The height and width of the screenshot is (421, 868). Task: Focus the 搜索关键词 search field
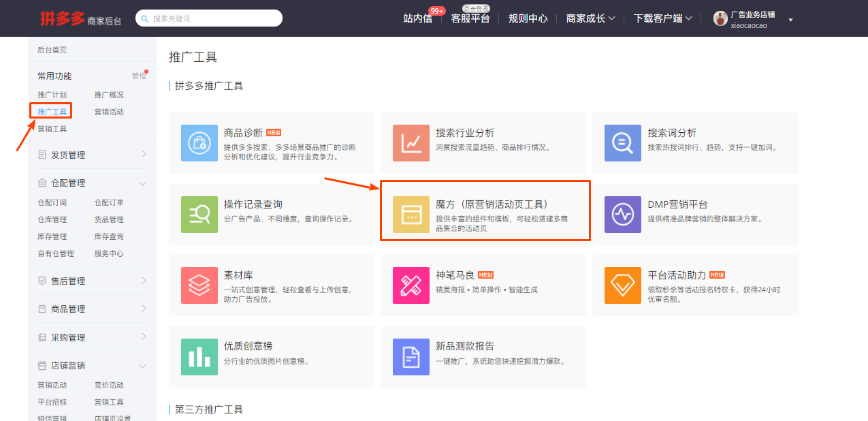point(209,18)
